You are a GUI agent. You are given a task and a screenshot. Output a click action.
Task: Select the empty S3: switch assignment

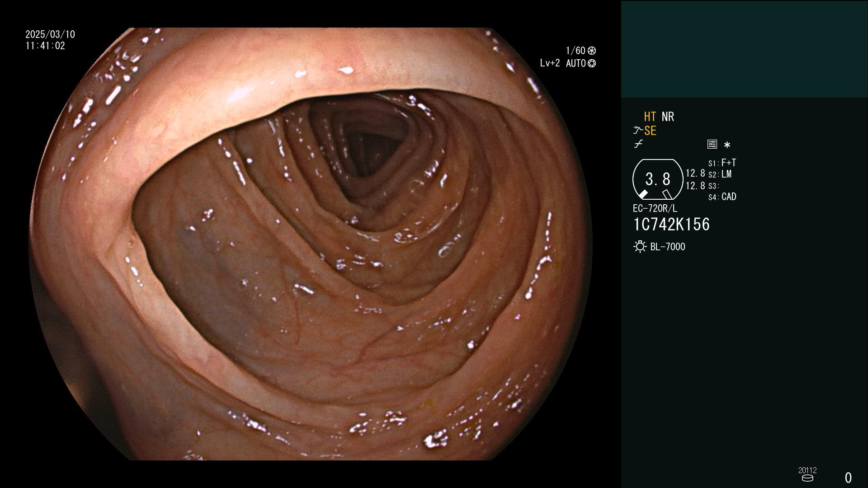pyautogui.click(x=713, y=186)
